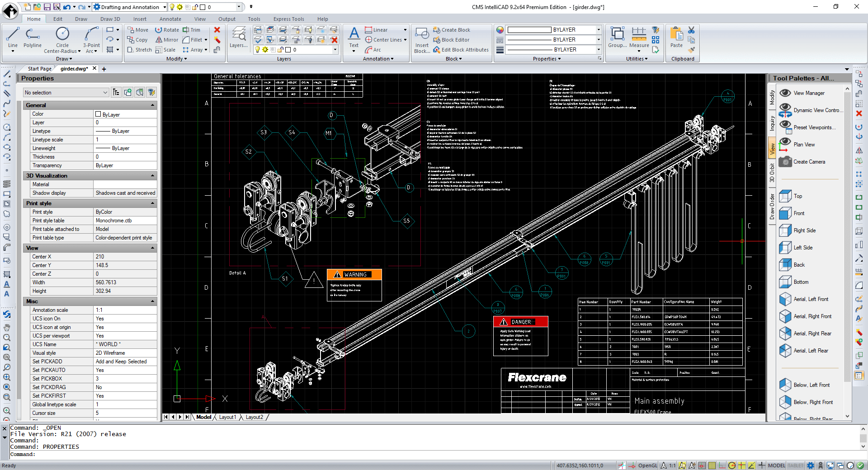Toggle the TABLET mode in status bar
The height and width of the screenshot is (470, 868).
[x=795, y=465]
